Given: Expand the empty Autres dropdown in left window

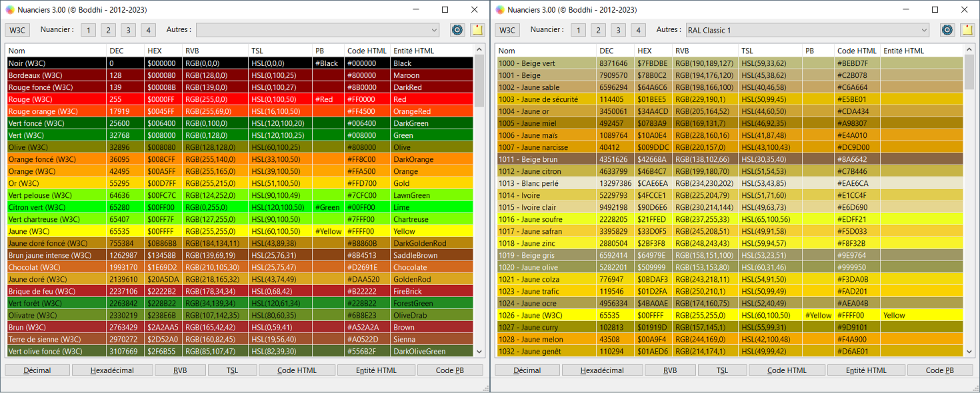Looking at the screenshot, I should pos(317,30).
